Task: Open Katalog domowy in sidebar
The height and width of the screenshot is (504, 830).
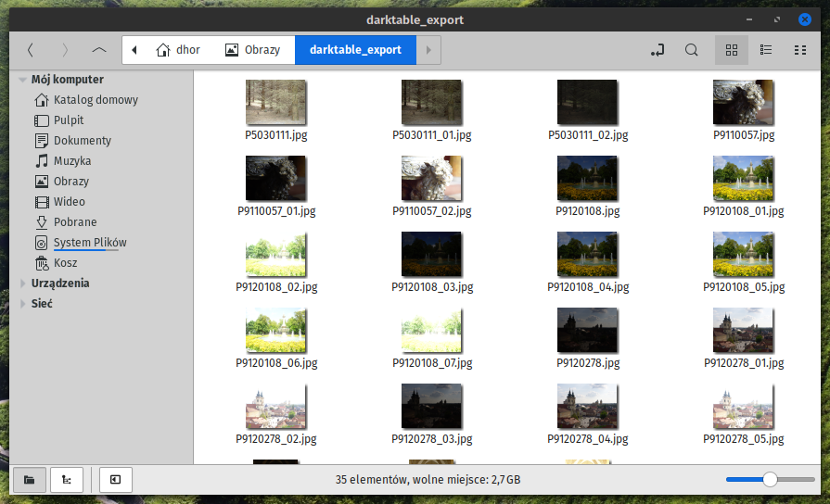Action: click(x=96, y=100)
